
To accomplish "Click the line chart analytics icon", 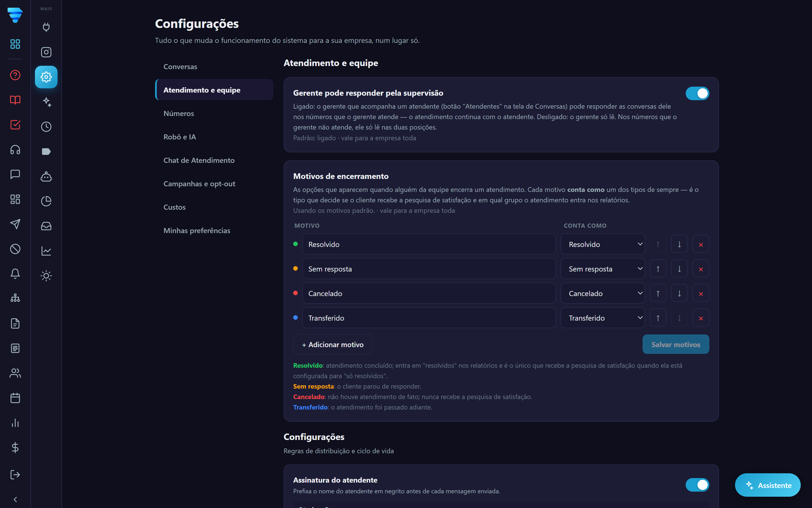I will click(x=46, y=251).
